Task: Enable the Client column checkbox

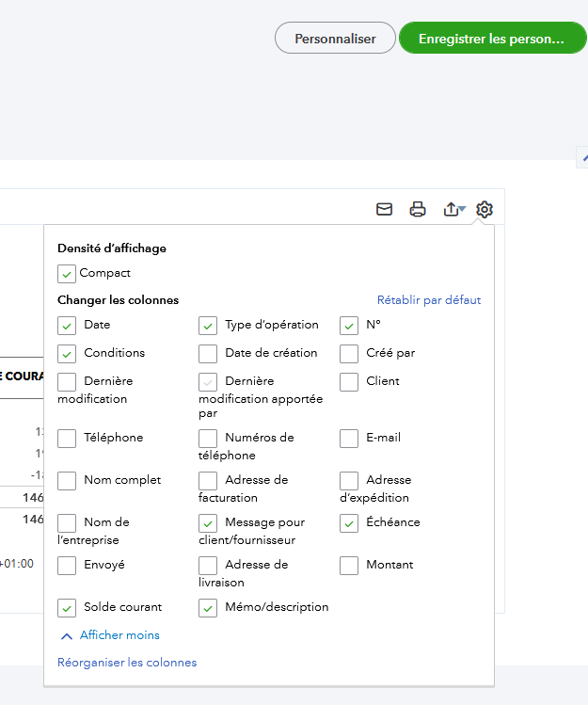Action: coord(349,382)
